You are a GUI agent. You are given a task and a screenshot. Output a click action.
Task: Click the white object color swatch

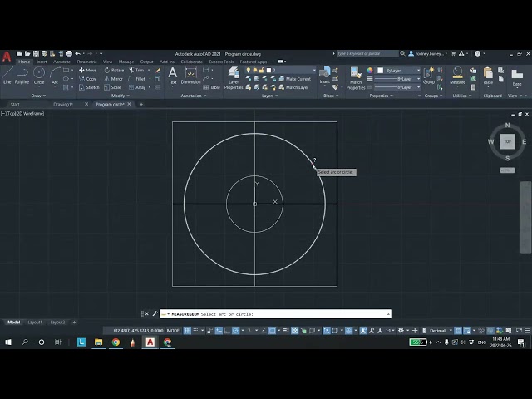click(x=381, y=70)
